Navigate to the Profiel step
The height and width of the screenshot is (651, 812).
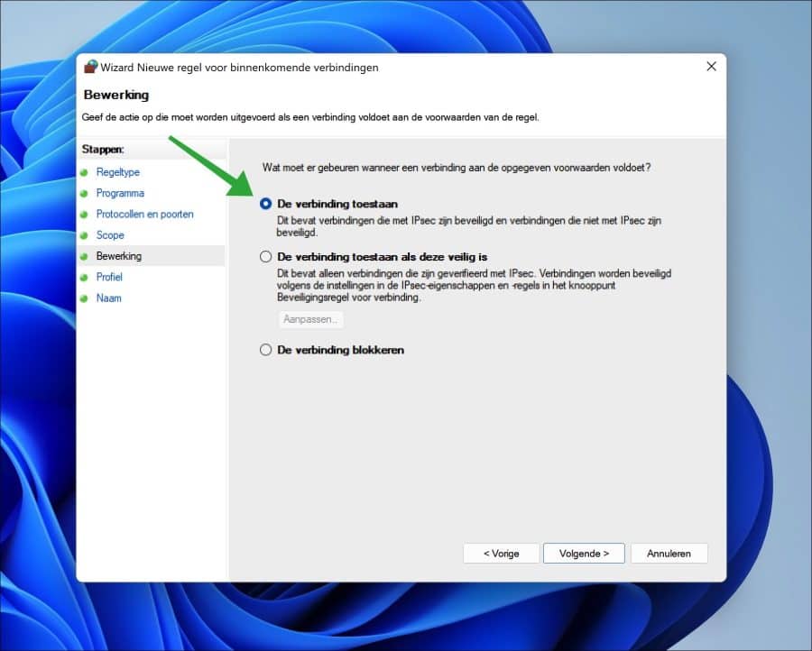pyautogui.click(x=109, y=277)
